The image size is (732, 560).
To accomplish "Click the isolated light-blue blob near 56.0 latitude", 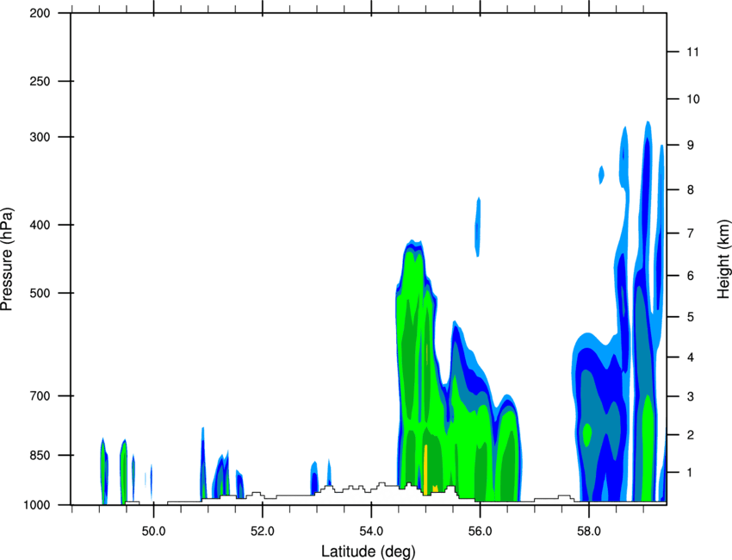I will (x=478, y=227).
